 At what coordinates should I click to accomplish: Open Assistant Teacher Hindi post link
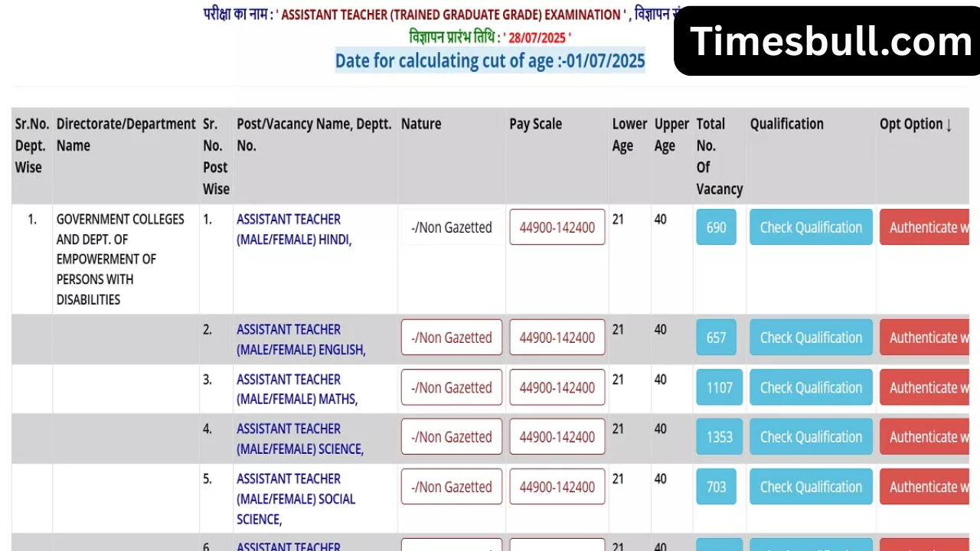click(x=293, y=230)
